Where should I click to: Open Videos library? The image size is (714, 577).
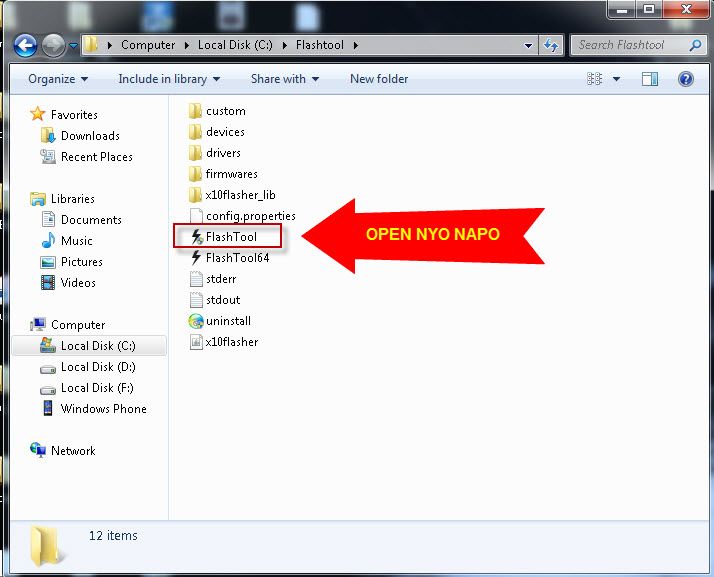click(78, 283)
